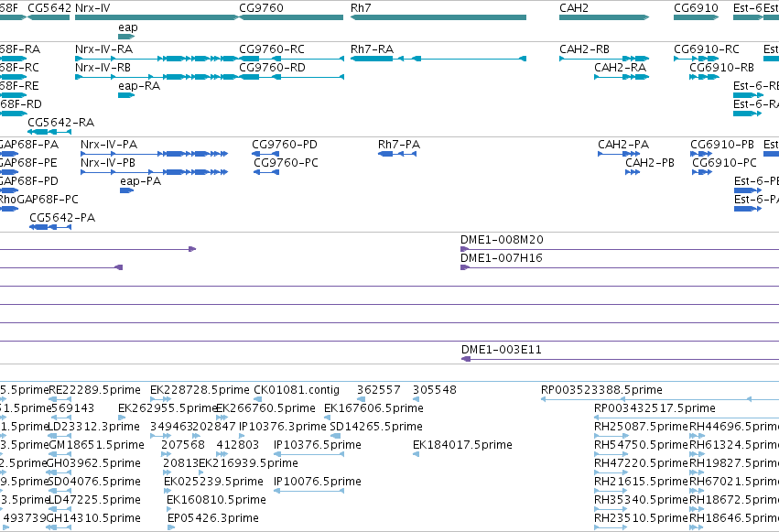This screenshot has height=532, width=779.
Task: Click the CG9760-PC protein label
Action: (286, 163)
